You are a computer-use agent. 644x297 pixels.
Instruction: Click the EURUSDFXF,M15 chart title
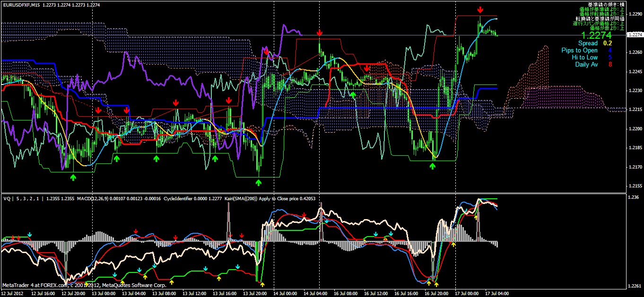pos(22,5)
